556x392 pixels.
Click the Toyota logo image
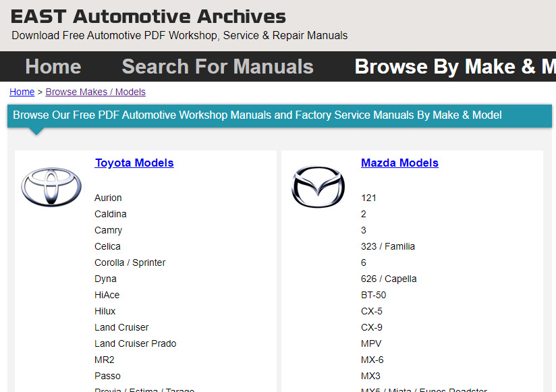point(51,187)
